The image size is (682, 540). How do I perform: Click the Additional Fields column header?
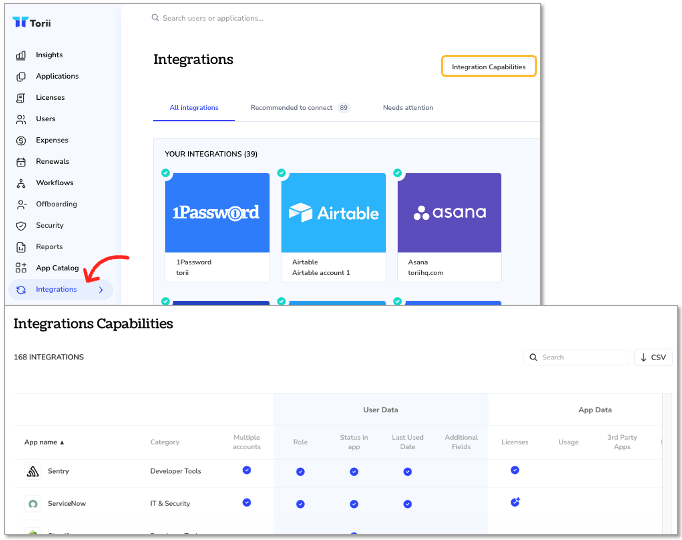(461, 442)
